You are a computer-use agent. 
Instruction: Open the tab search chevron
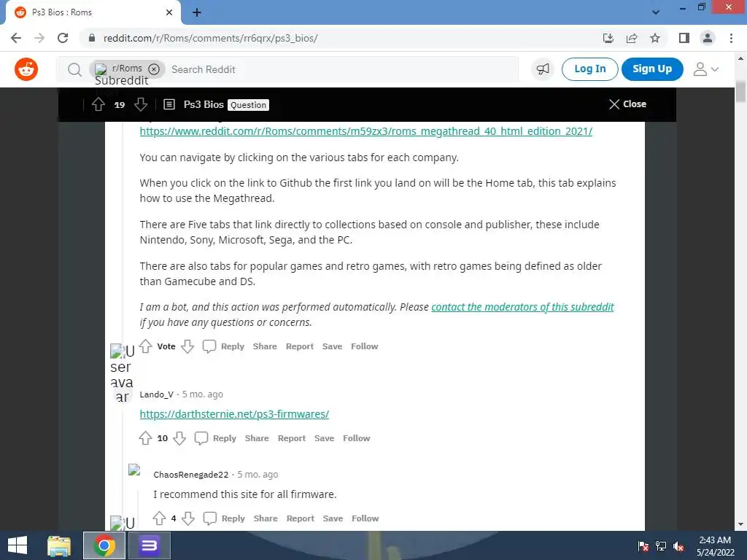click(x=656, y=12)
